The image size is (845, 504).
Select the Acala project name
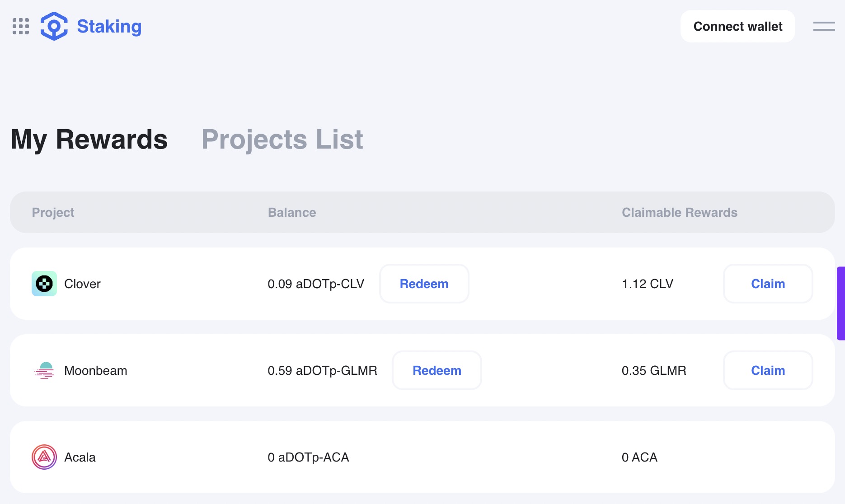click(x=80, y=457)
